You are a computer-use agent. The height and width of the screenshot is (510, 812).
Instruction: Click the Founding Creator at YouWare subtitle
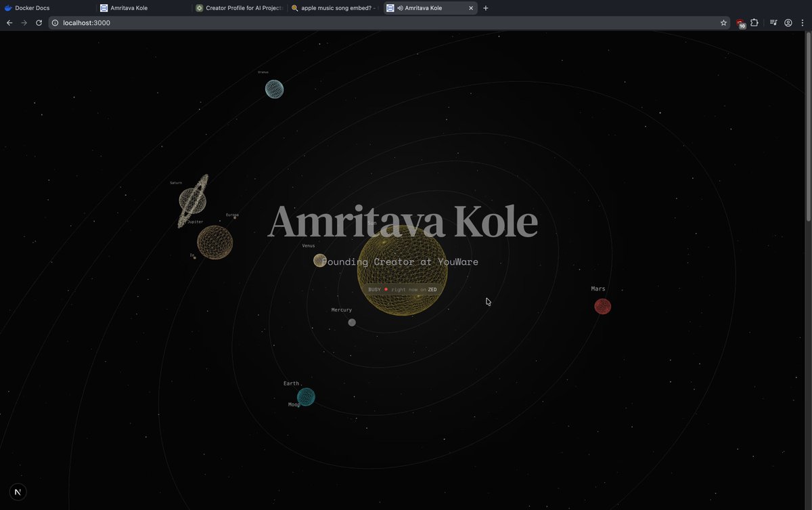400,261
